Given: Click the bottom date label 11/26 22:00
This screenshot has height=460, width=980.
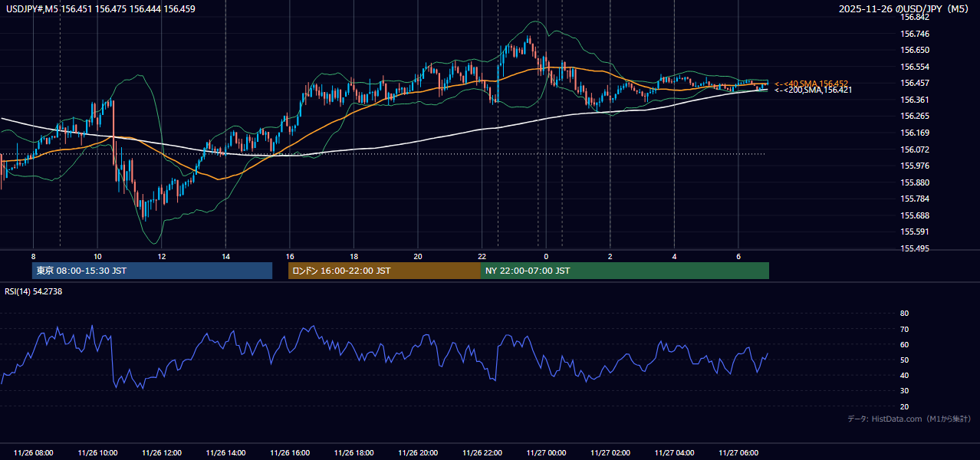Looking at the screenshot, I should pos(483,453).
